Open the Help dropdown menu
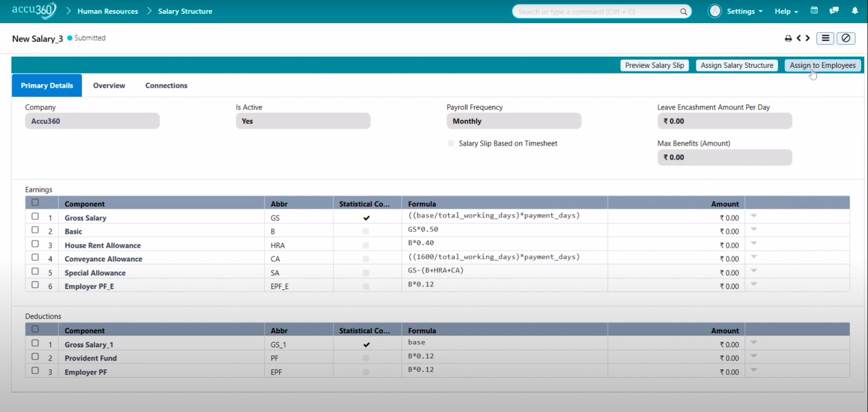 pyautogui.click(x=786, y=11)
